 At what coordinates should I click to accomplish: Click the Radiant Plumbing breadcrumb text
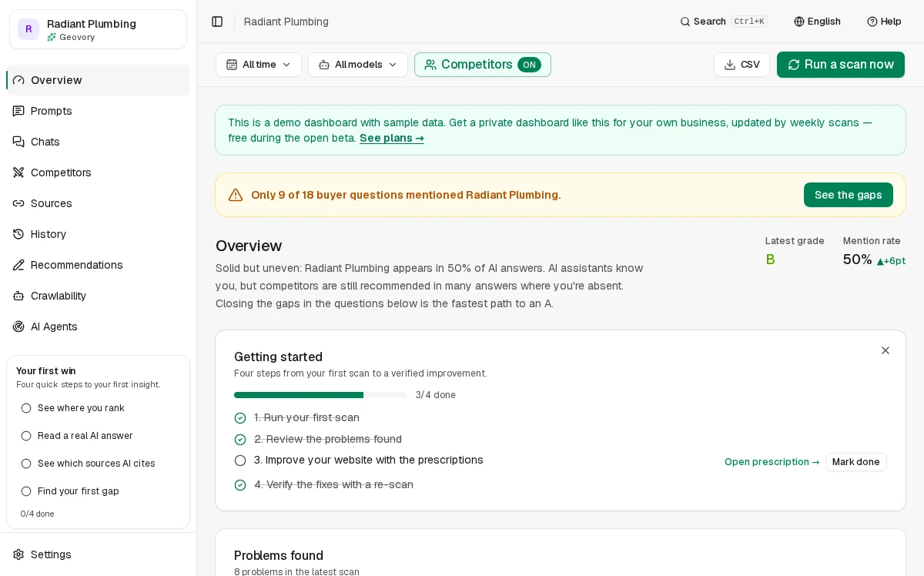[x=286, y=22]
